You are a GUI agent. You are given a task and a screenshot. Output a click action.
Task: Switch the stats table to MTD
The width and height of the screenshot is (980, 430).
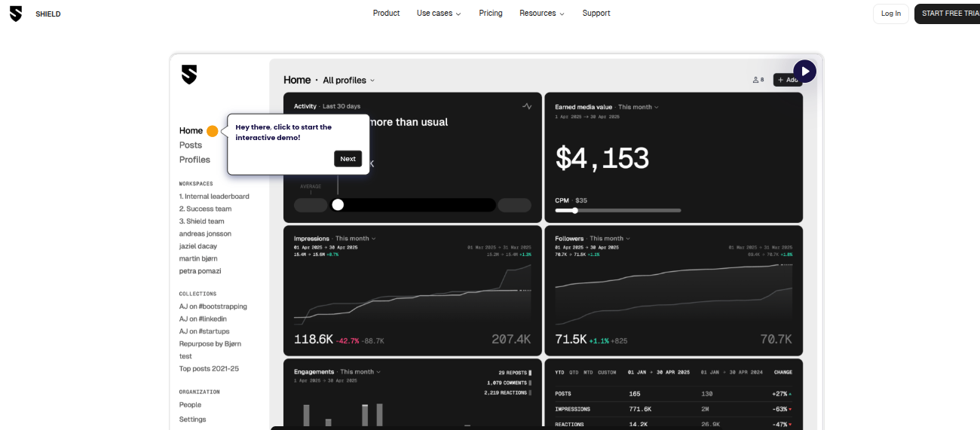[x=588, y=373]
